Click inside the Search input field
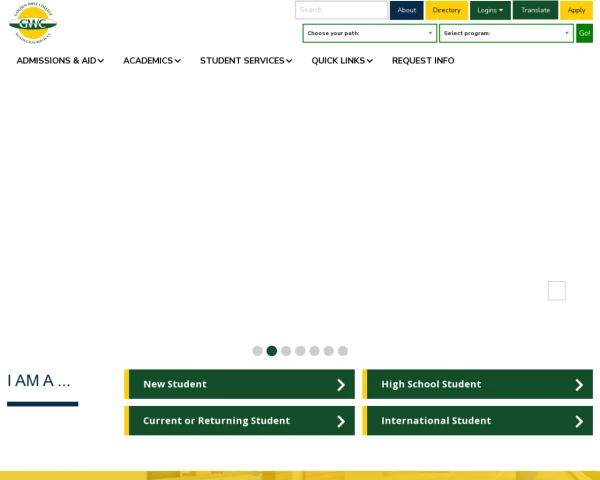The image size is (600, 480). pos(340,10)
